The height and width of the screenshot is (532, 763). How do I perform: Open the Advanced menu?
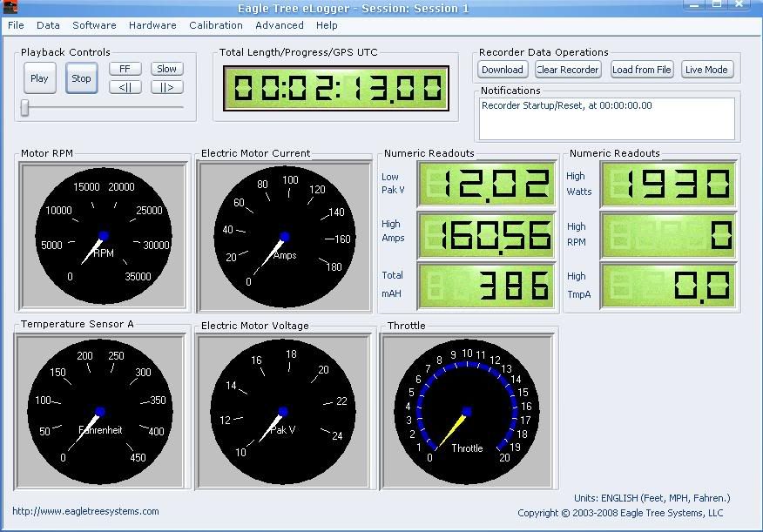click(x=280, y=25)
